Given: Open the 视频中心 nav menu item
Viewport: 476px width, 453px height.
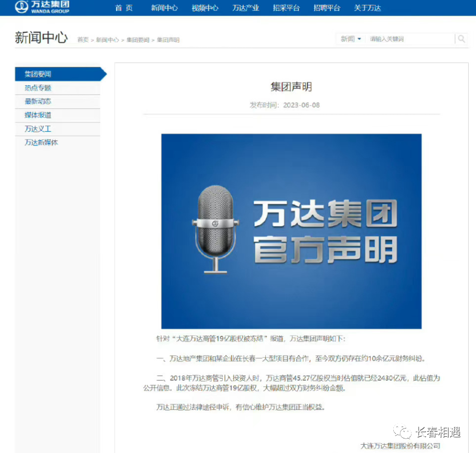Looking at the screenshot, I should [205, 8].
